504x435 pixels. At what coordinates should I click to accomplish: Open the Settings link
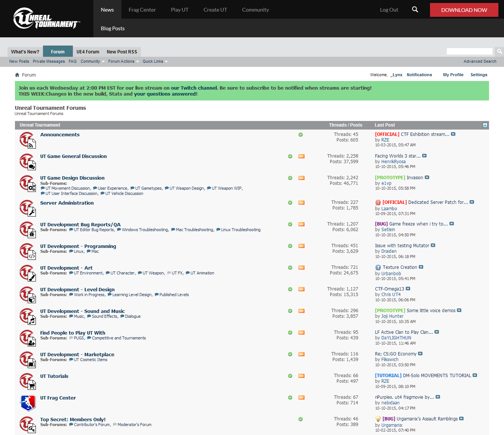tap(479, 75)
